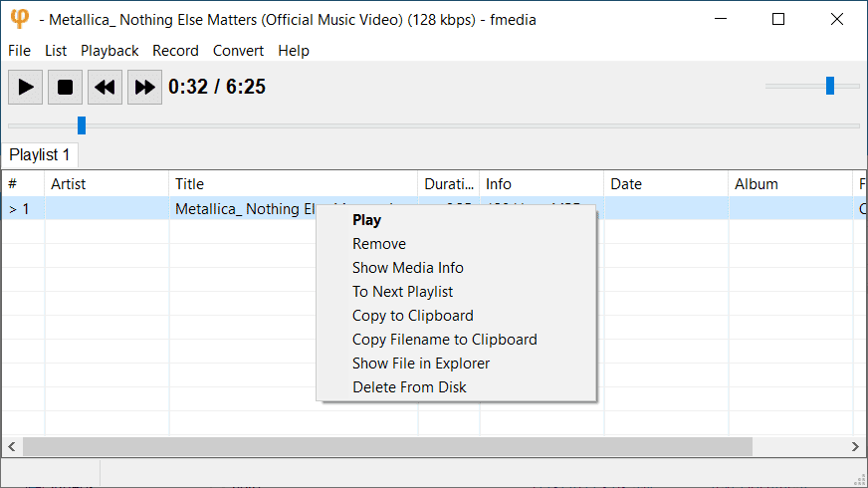Click the left scroll arrow of horizontal scrollbar

pos(12,446)
